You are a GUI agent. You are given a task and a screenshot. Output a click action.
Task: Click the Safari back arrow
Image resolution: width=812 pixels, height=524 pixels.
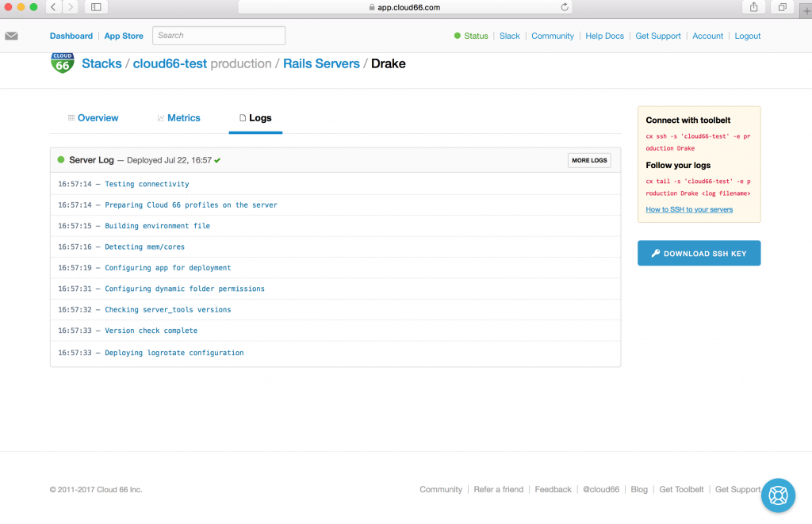53,7
